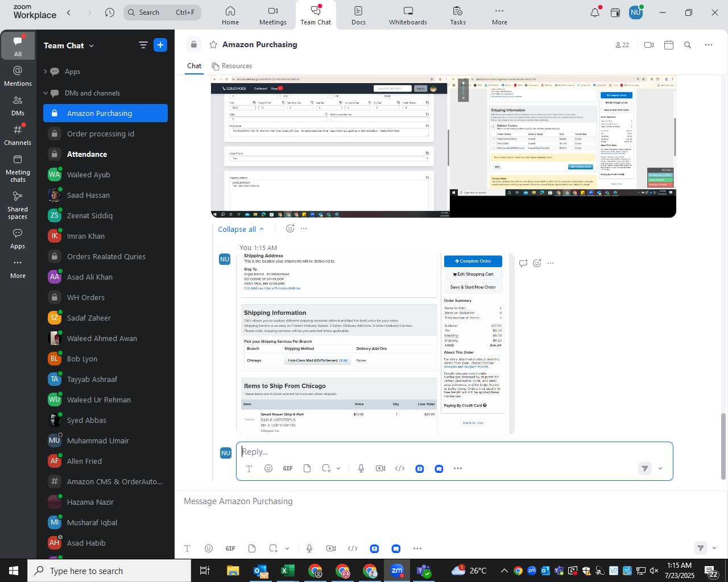Open history clock icon in the top bar
The height and width of the screenshot is (582, 728).
pos(110,13)
